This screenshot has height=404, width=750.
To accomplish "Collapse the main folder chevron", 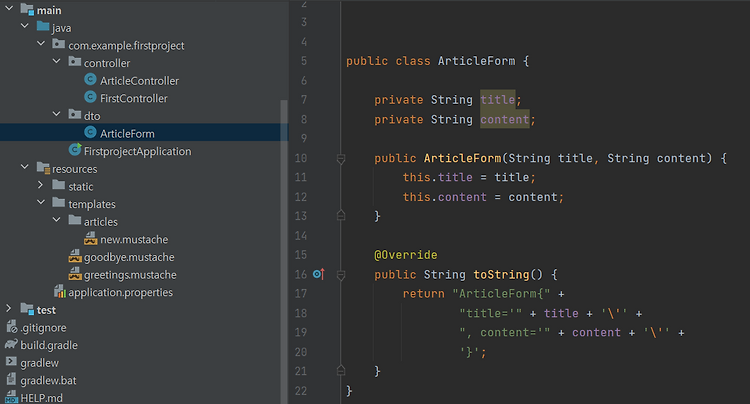I will 9,8.
